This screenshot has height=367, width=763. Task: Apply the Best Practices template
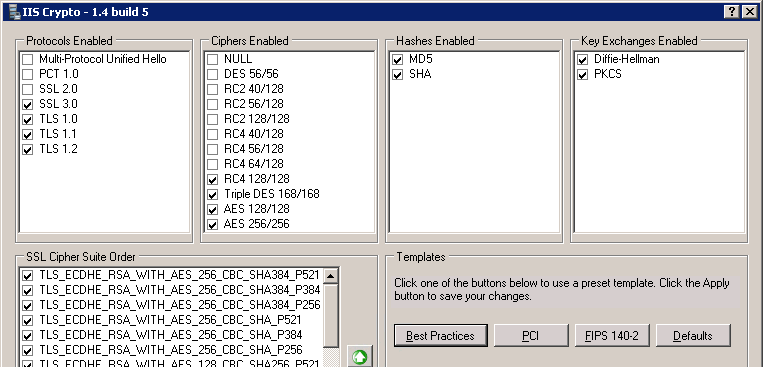coord(440,336)
